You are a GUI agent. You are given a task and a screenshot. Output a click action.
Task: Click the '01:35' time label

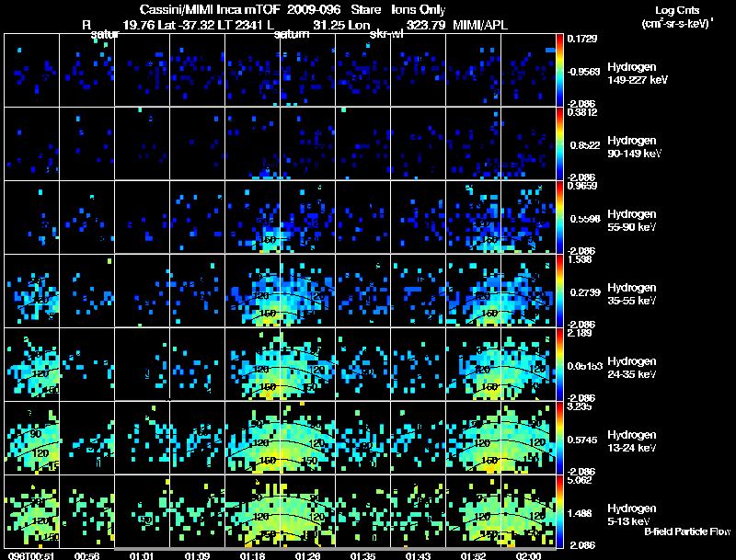click(362, 555)
